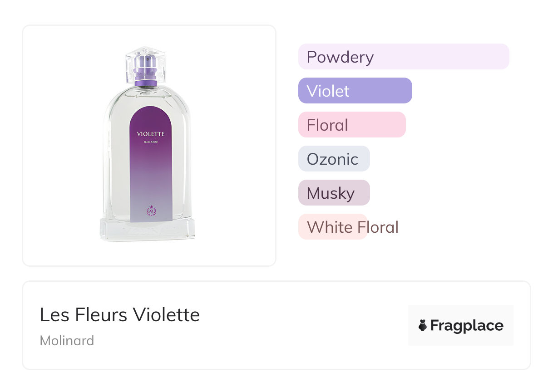Pick the Ozonic accord tag
The height and width of the screenshot is (392, 553).
334,159
